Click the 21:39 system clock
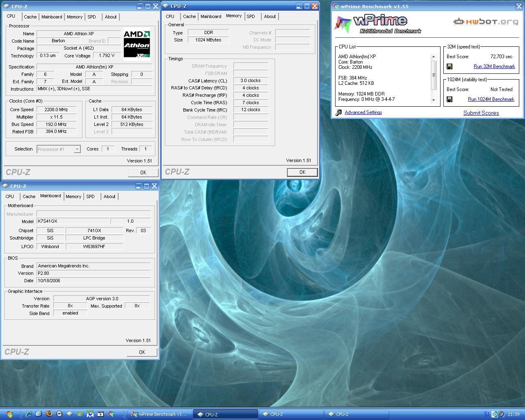Screen dimensions: 525x420 pos(514,414)
